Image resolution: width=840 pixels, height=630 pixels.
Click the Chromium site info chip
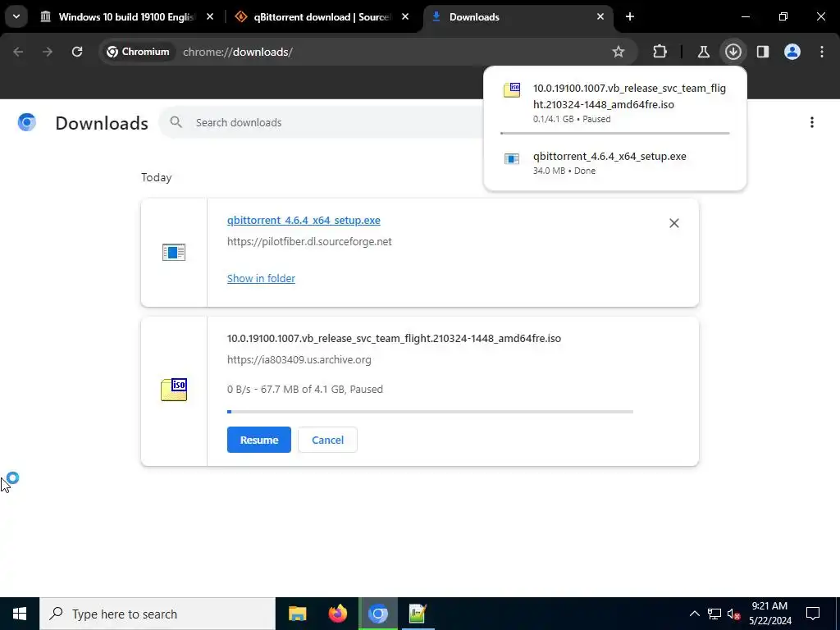[138, 52]
